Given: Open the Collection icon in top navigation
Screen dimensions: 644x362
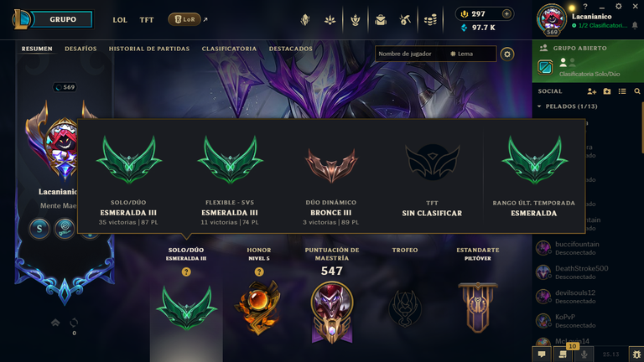Looking at the screenshot, I should pos(381,19).
